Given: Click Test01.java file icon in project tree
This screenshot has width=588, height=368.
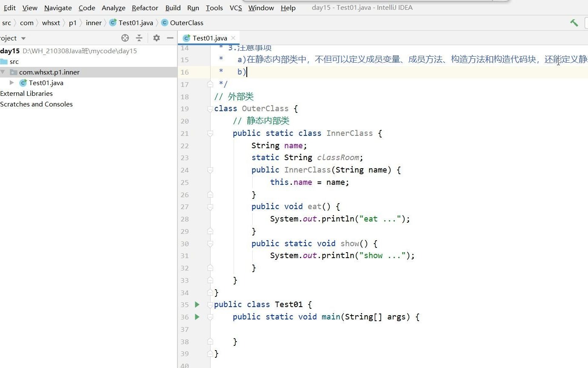Looking at the screenshot, I should pyautogui.click(x=23, y=83).
